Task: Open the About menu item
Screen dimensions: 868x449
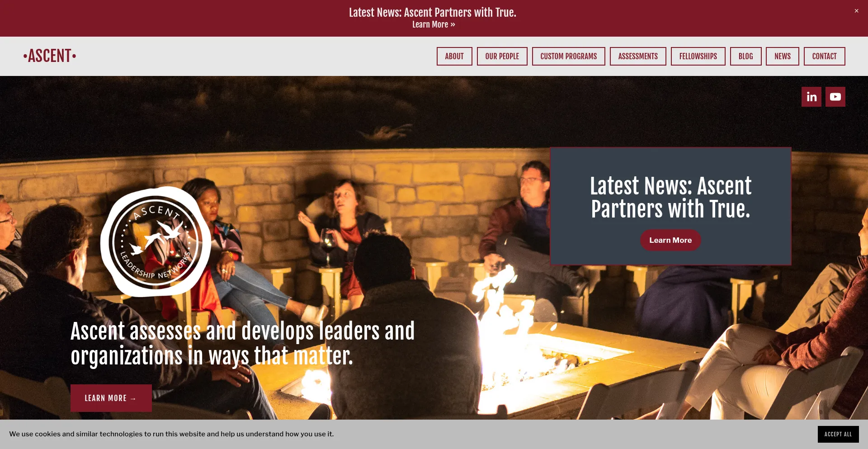Action: [454, 56]
